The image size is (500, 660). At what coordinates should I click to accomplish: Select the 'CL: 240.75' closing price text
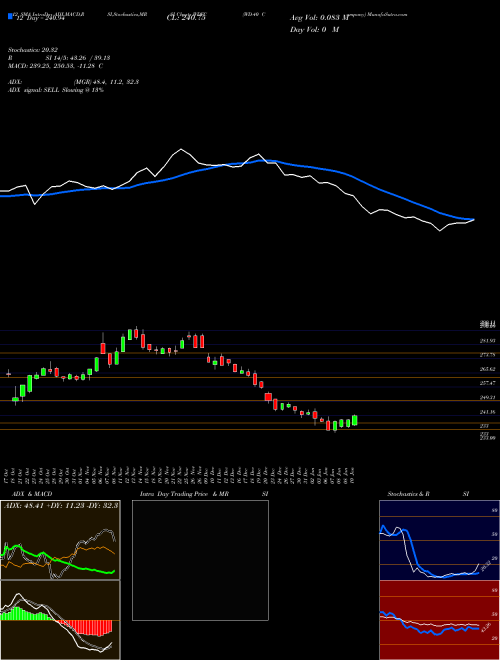point(186,18)
